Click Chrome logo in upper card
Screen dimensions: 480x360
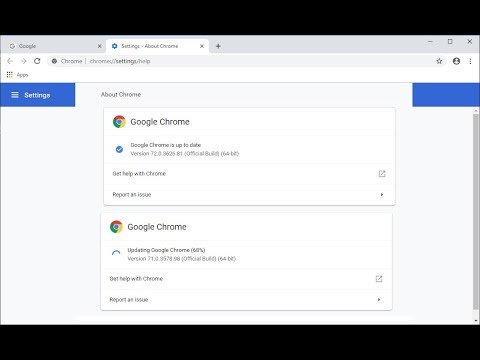pyautogui.click(x=119, y=122)
